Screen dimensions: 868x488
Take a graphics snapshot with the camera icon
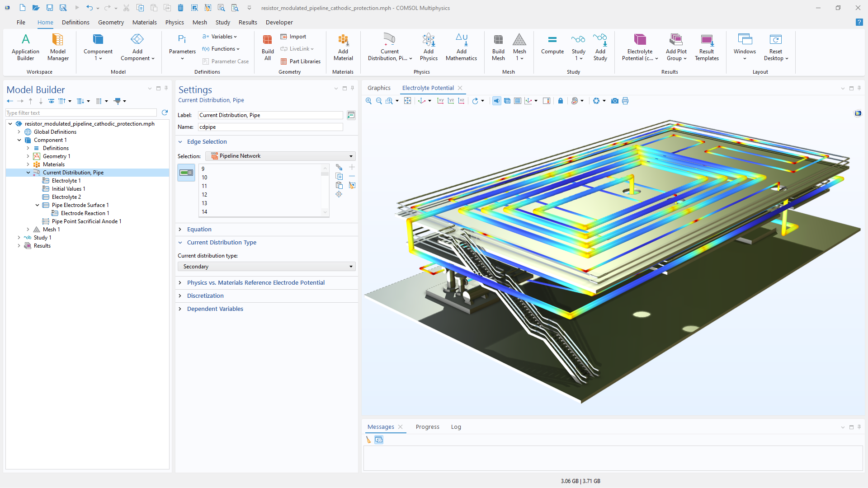point(614,101)
